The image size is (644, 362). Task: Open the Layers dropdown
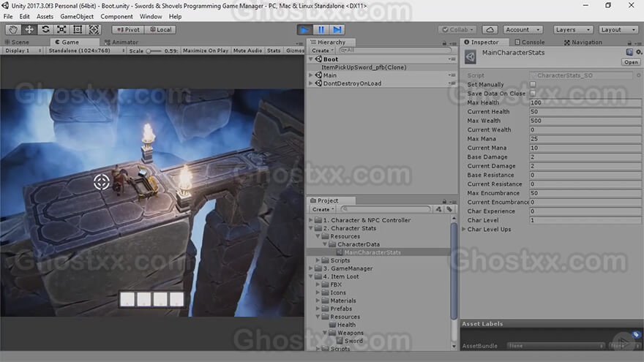tap(573, 29)
